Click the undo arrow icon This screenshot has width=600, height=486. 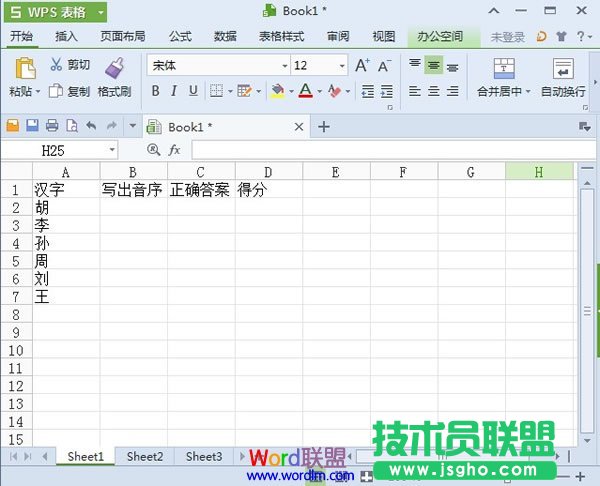[91, 126]
